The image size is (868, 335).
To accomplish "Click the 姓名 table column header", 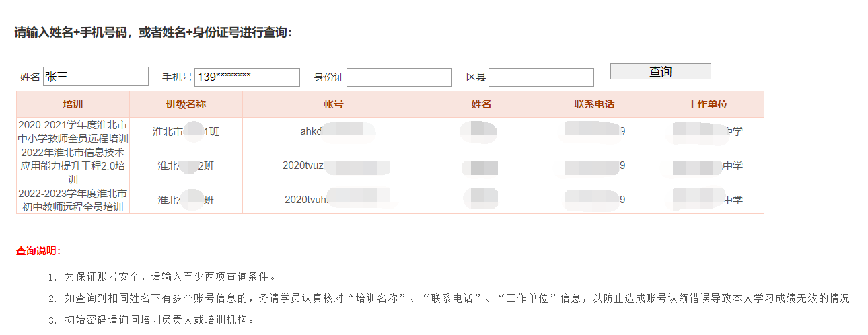I will 481,104.
